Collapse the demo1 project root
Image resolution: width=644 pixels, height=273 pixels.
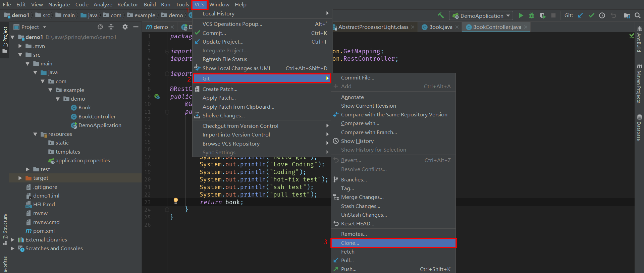tap(12, 37)
